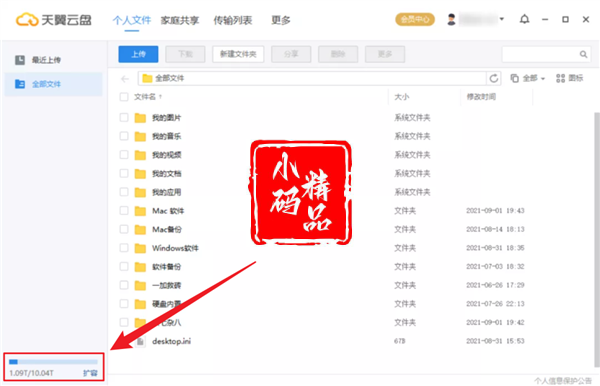Viewport: 600px width, 386px height.
Task: Select the desktop.ini file name
Action: coord(171,341)
